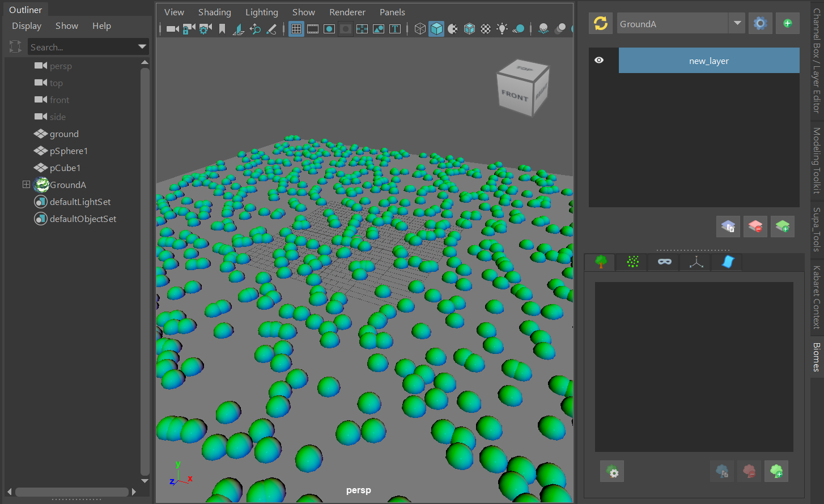Open camera attributes gear icon
This screenshot has height=504, width=824.
tap(205, 29)
